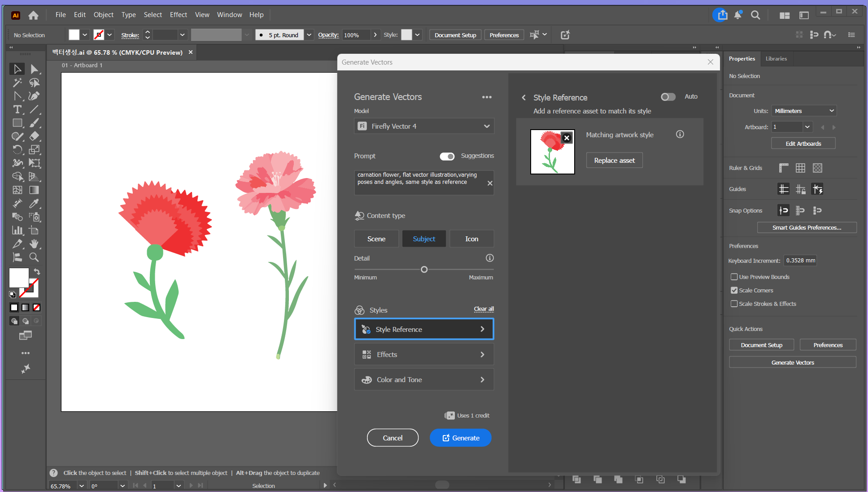Select the Eyedropper tool

tap(34, 204)
